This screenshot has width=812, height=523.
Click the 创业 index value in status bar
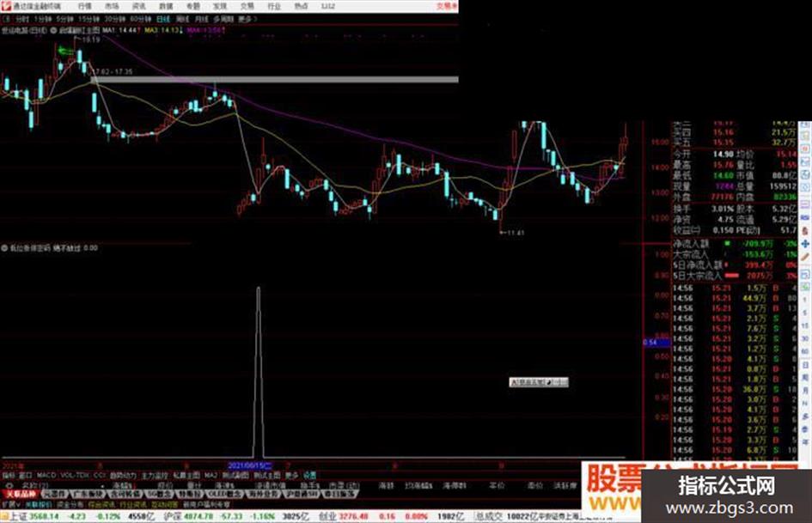click(354, 516)
